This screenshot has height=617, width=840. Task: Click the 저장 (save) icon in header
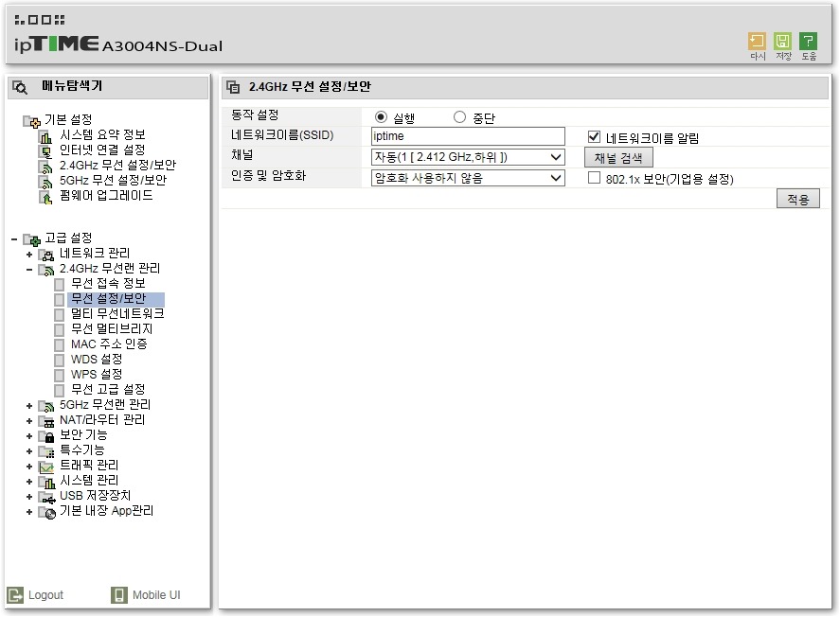(782, 42)
